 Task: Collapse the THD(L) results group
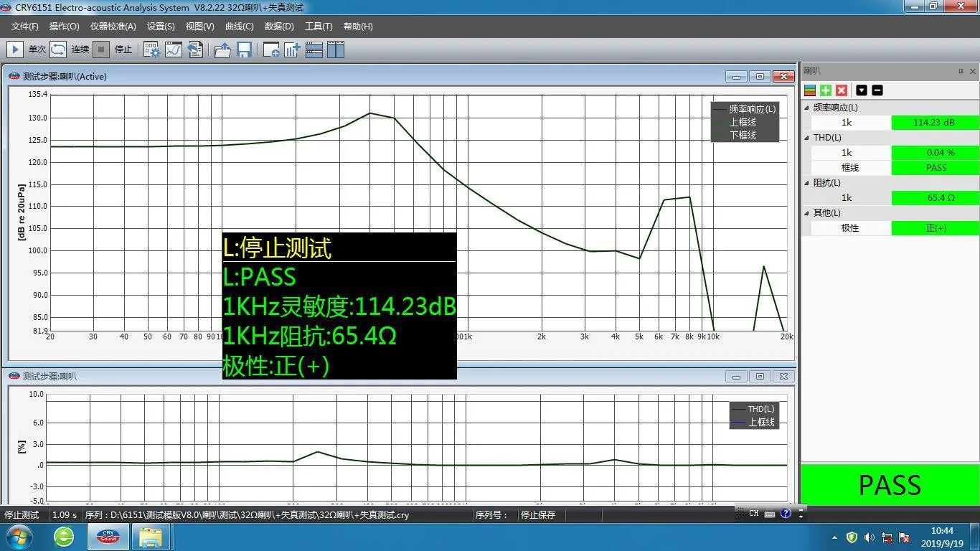pyautogui.click(x=807, y=138)
